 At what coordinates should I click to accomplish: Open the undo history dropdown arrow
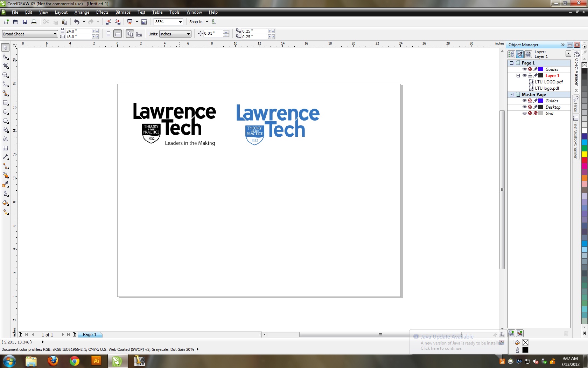[84, 22]
